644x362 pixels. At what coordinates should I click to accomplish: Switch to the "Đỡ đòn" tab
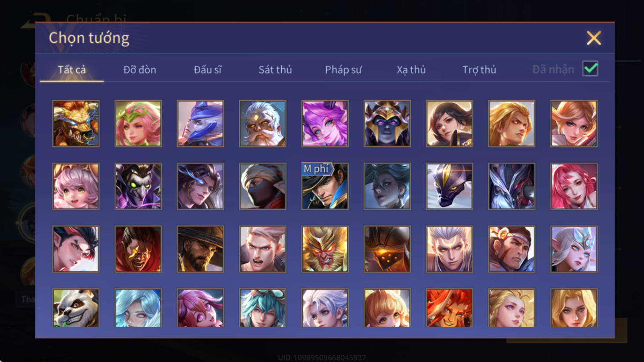click(x=140, y=70)
